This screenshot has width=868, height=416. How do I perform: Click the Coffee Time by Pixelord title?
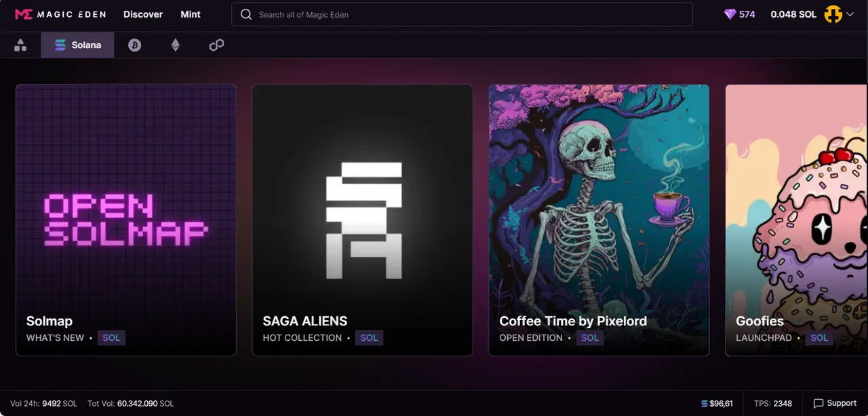coord(573,321)
